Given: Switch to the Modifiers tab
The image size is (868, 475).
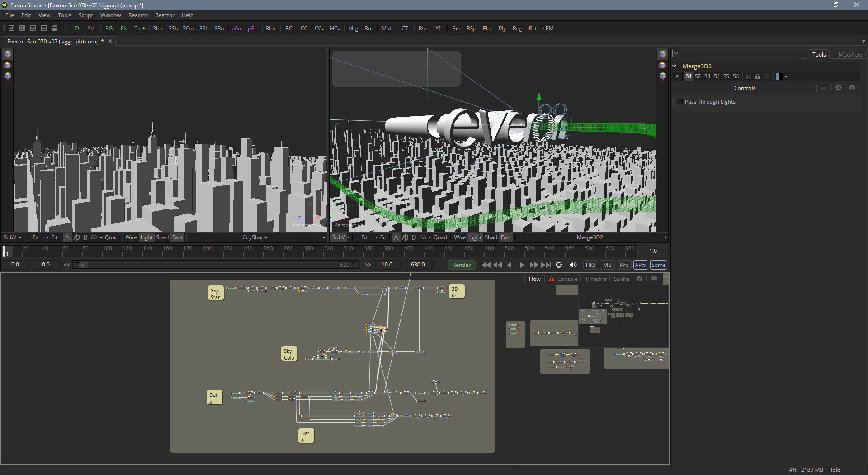Looking at the screenshot, I should (850, 54).
